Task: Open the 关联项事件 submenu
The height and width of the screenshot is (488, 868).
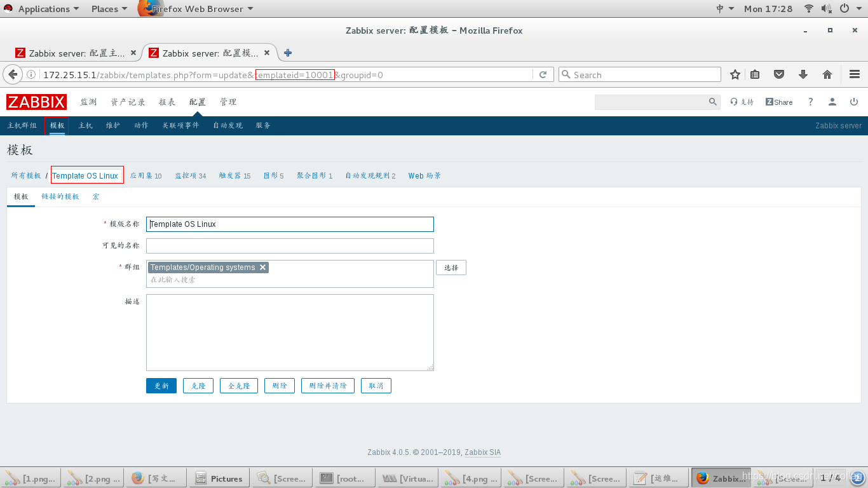Action: point(180,126)
